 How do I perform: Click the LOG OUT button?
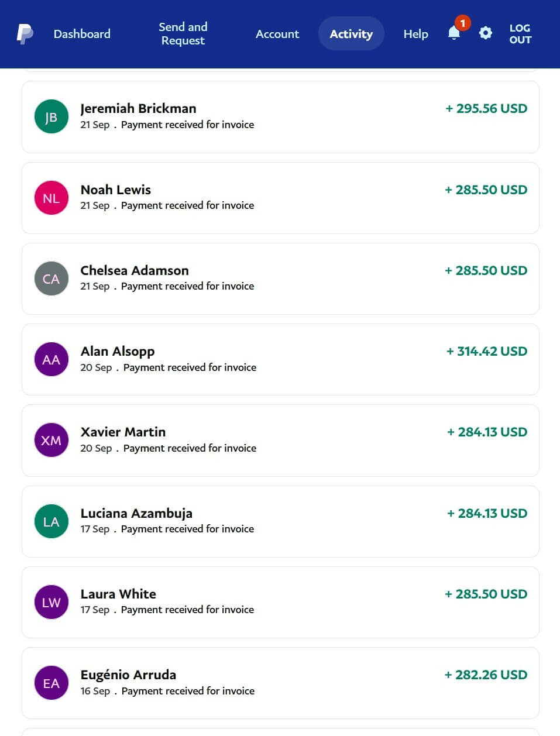tap(520, 34)
